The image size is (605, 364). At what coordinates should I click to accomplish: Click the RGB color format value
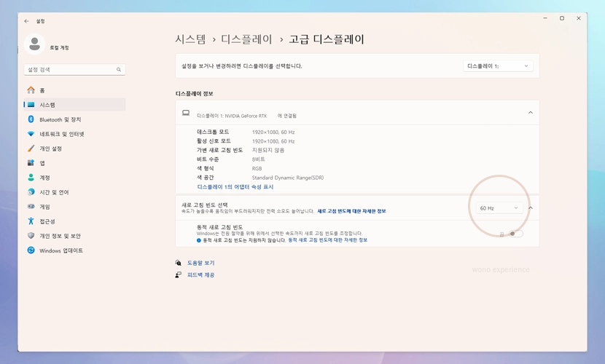[x=257, y=168]
